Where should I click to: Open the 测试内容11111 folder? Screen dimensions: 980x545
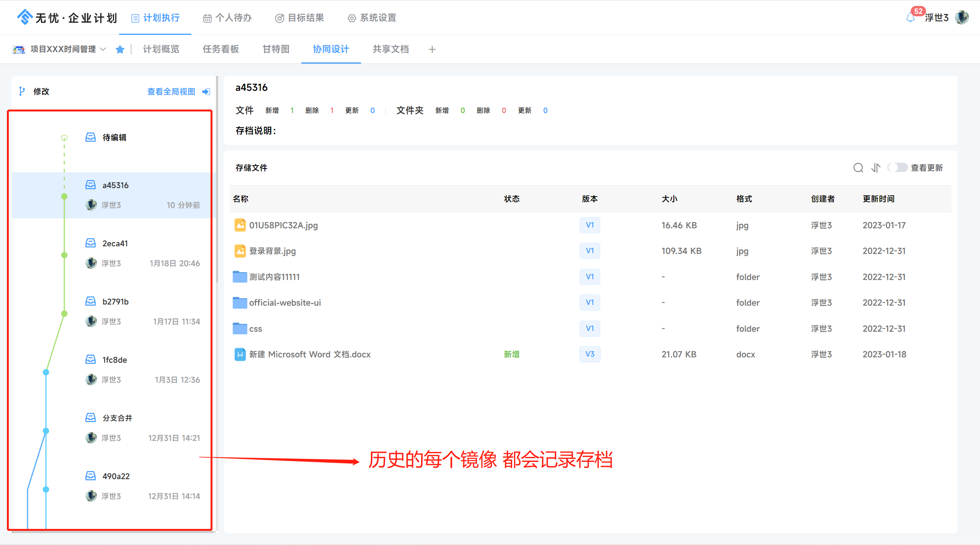click(274, 277)
